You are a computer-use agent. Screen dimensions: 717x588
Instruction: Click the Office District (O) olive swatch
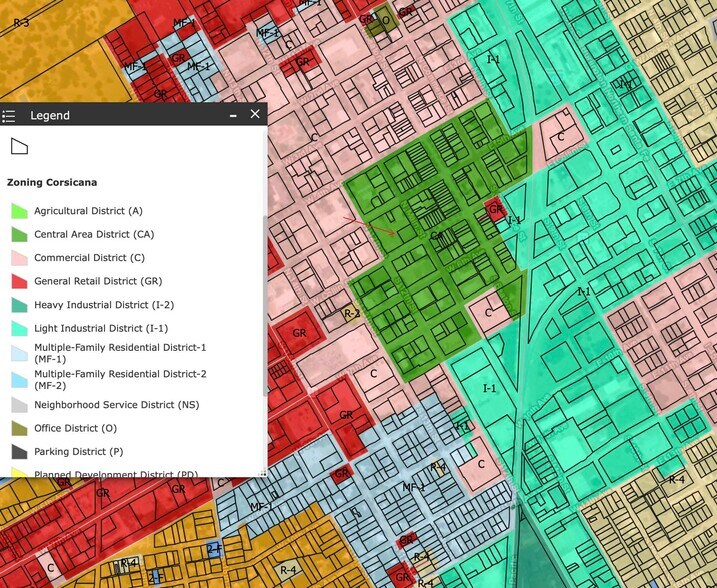[19, 428]
